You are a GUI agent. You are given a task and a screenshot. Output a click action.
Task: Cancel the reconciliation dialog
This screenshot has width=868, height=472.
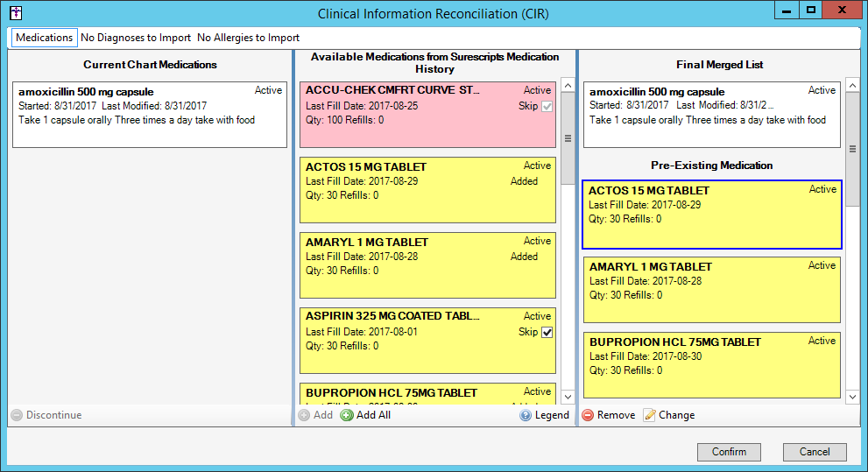815,452
